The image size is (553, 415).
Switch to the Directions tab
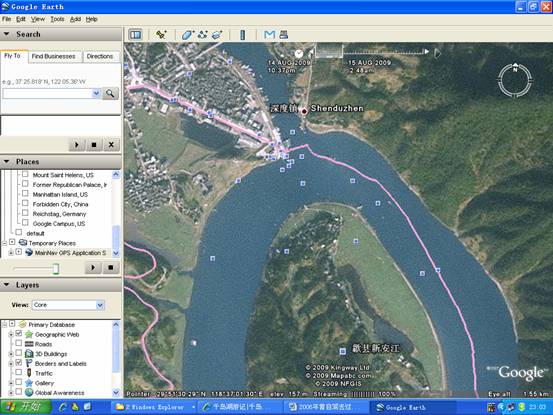(100, 56)
